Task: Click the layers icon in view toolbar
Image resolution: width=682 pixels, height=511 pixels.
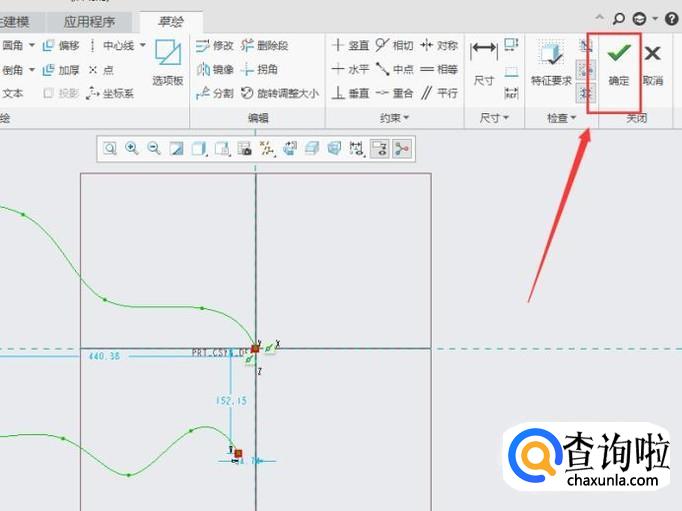Action: tap(312, 149)
